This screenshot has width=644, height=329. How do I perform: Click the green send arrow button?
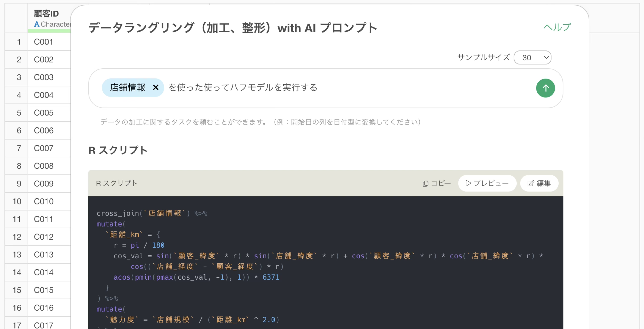(545, 88)
